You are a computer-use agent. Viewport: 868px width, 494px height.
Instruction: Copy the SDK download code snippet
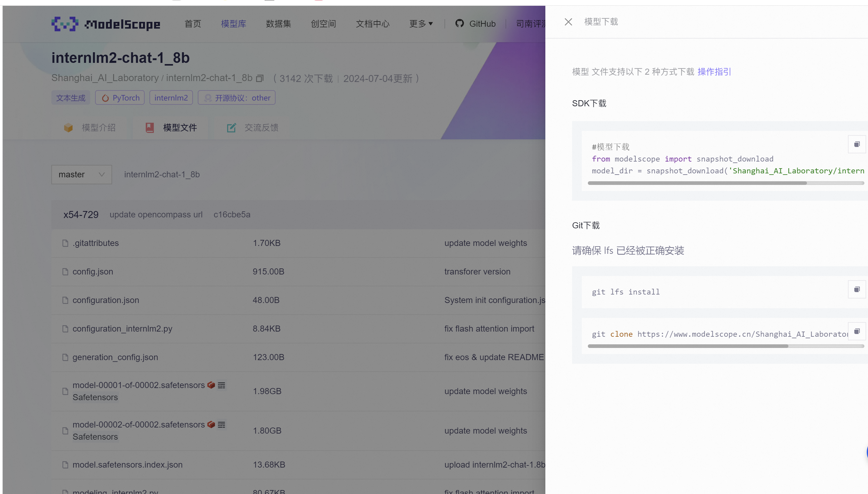(x=856, y=145)
